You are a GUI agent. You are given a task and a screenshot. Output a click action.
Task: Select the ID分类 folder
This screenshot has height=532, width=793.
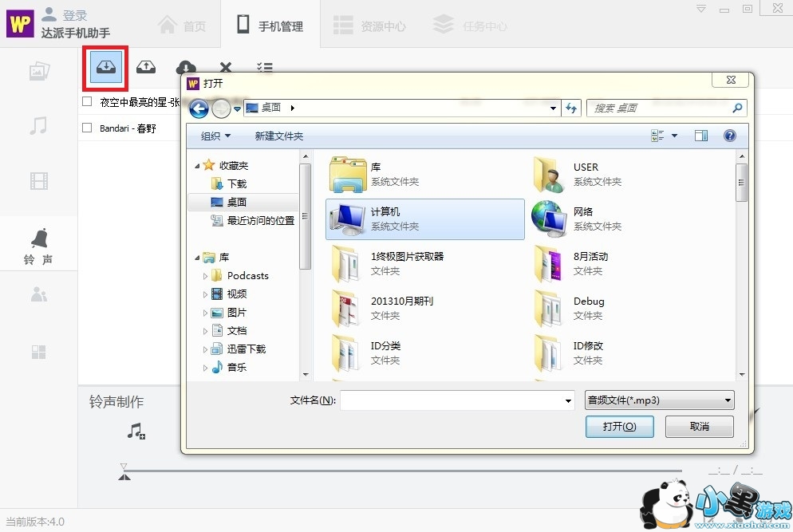(x=425, y=353)
